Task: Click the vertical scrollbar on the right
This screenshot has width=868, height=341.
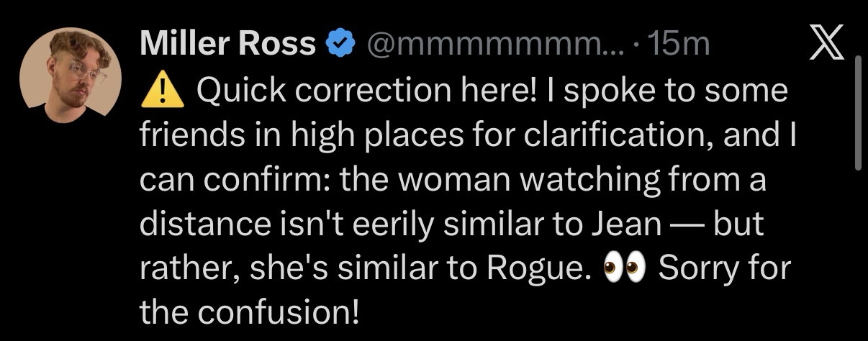Action: coord(856,113)
